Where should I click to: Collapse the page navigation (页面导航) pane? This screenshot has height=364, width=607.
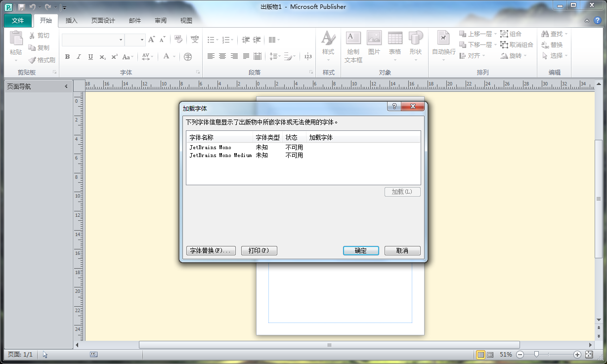click(x=66, y=86)
